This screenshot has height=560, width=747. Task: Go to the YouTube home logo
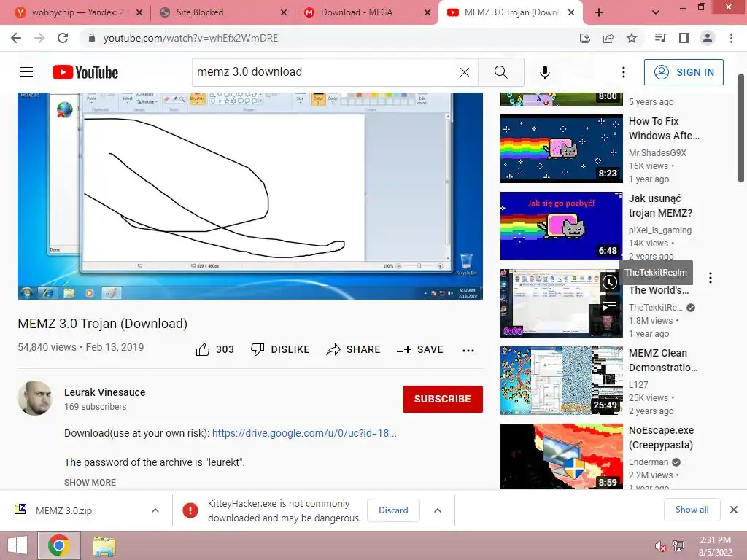click(85, 72)
